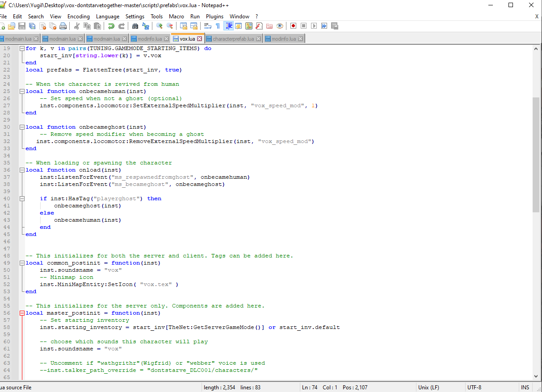Collapse the master_postinit function fold

coord(22,313)
